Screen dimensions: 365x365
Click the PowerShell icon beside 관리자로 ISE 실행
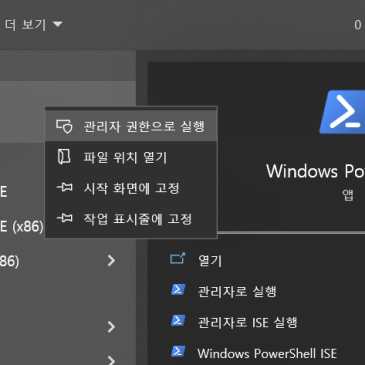click(x=178, y=321)
